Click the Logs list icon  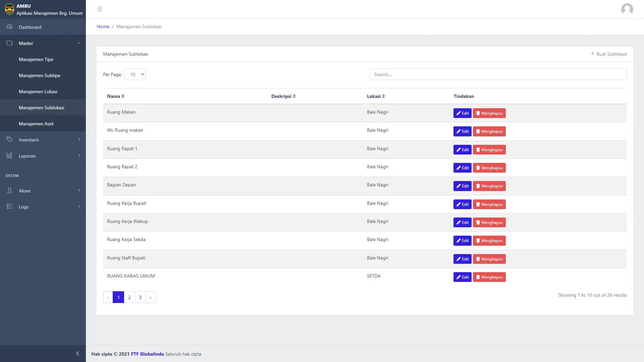point(10,207)
